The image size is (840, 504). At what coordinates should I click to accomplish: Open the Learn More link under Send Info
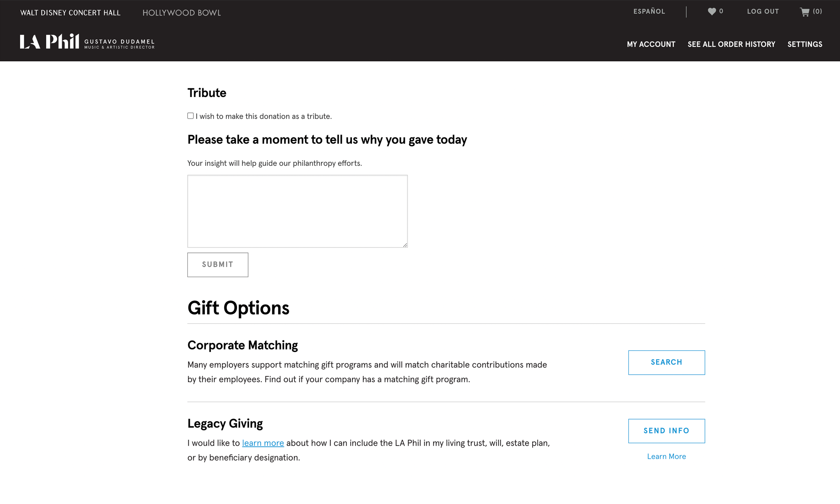tap(666, 457)
